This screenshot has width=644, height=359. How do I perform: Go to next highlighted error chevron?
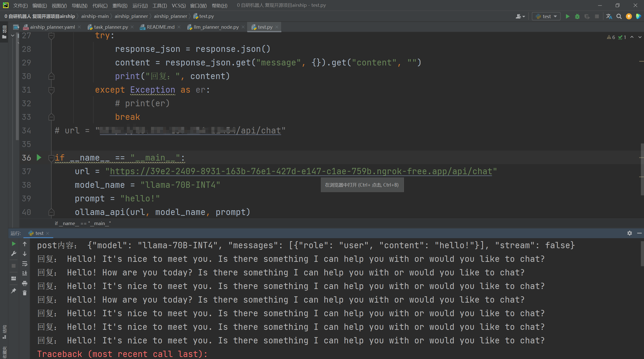tap(640, 37)
